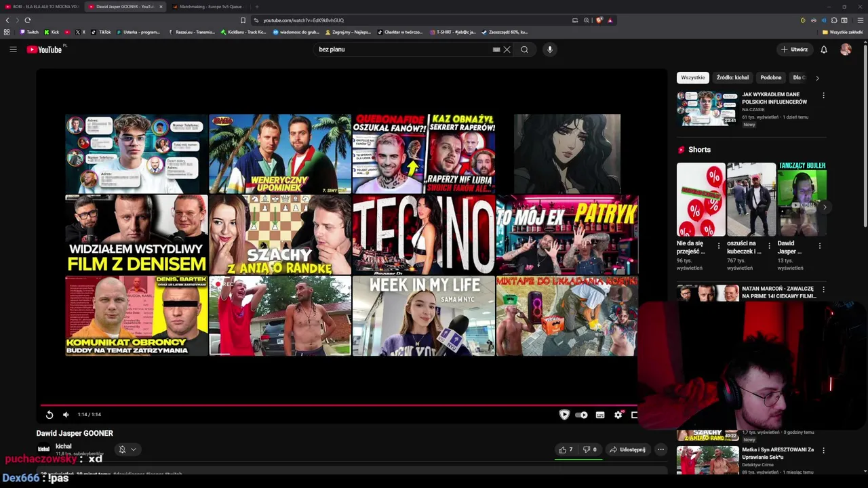
Task: Dislike the video with thumbs down
Action: pos(590,449)
